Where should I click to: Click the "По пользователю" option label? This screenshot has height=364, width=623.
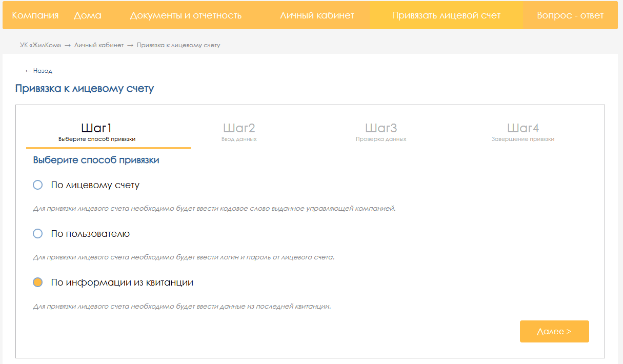90,234
